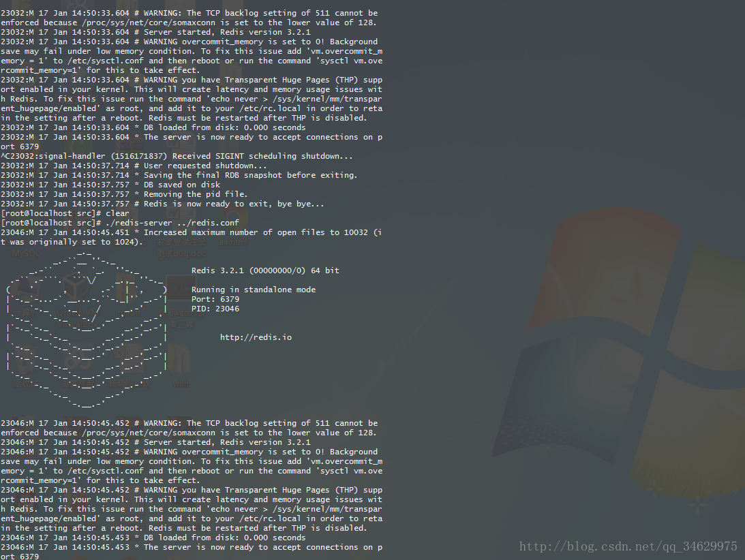Click the 14:50:33.604 'Server started, Redis version 3.2.1' line
The width and height of the screenshot is (745, 560).
click(155, 32)
